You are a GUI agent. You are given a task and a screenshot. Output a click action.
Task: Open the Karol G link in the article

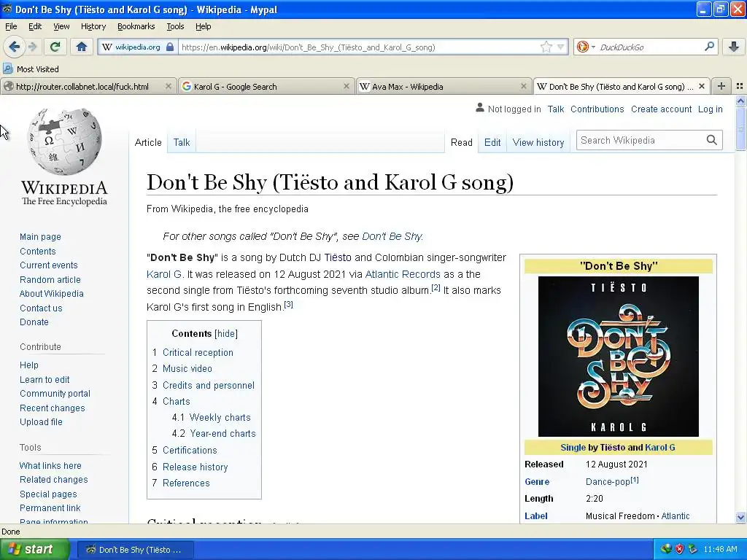(x=164, y=274)
